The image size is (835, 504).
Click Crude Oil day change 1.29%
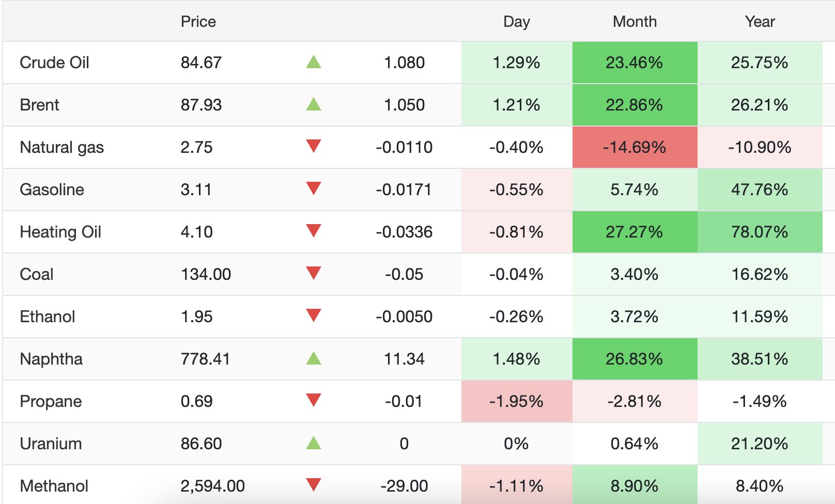pyautogui.click(x=516, y=62)
